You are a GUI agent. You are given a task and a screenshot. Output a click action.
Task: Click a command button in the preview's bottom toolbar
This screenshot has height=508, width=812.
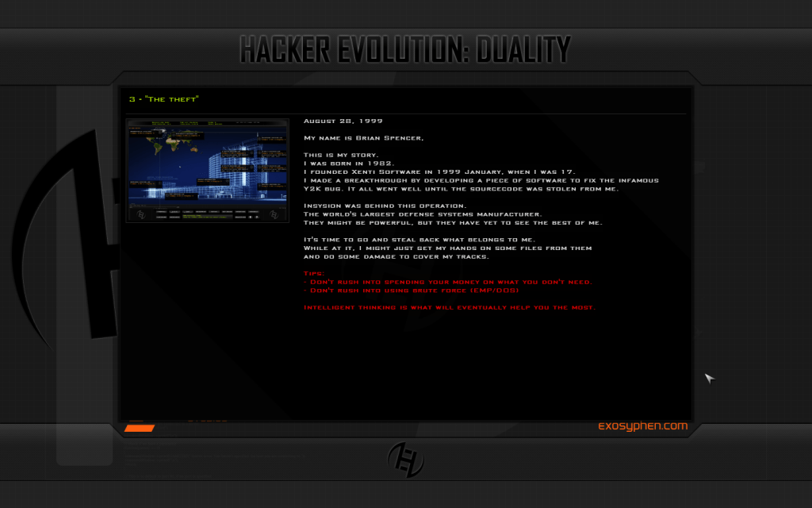(x=161, y=212)
